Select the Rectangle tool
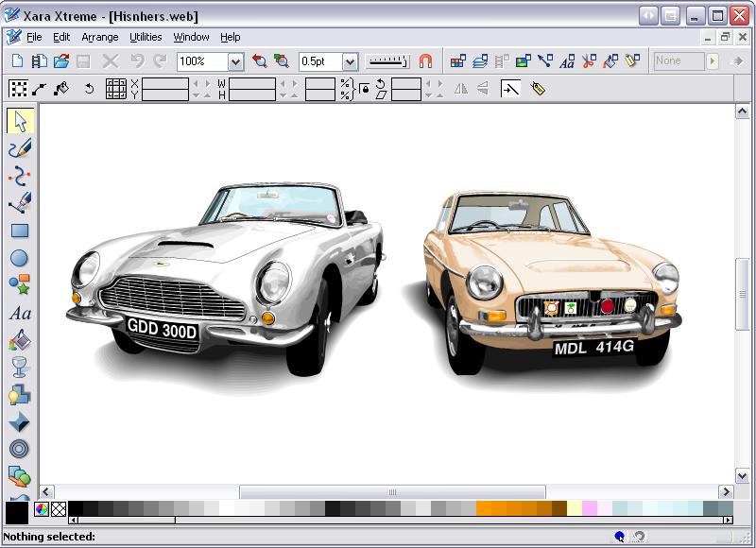The height and width of the screenshot is (548, 756). click(19, 231)
